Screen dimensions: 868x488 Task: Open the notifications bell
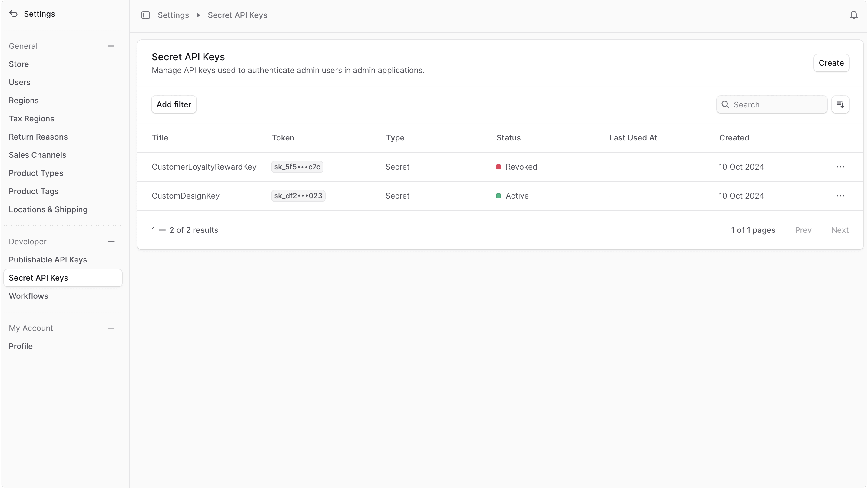tap(853, 15)
